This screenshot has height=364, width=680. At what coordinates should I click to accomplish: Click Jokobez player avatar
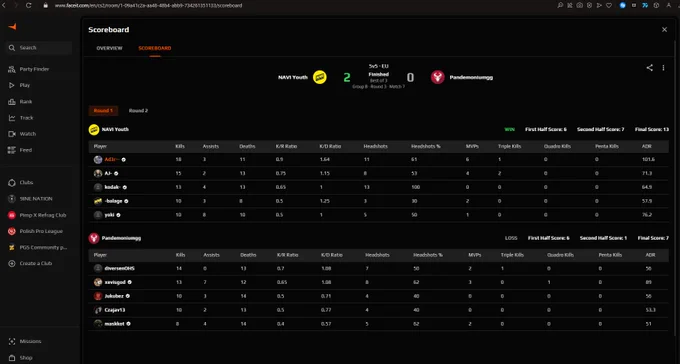pyautogui.click(x=98, y=296)
